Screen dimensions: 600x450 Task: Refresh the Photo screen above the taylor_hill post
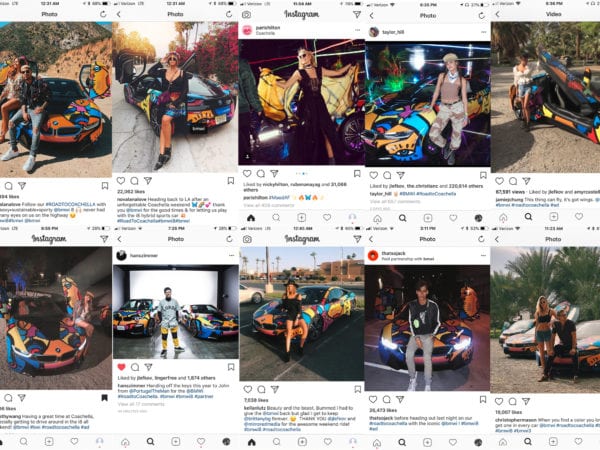point(481,15)
